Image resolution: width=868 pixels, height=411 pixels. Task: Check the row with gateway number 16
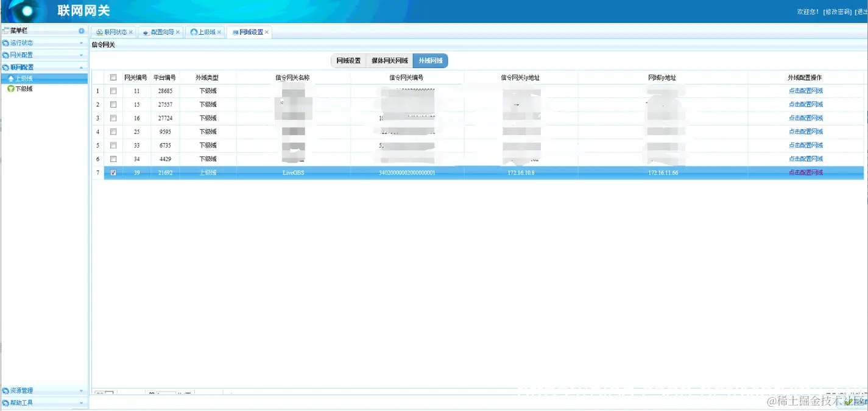[113, 118]
